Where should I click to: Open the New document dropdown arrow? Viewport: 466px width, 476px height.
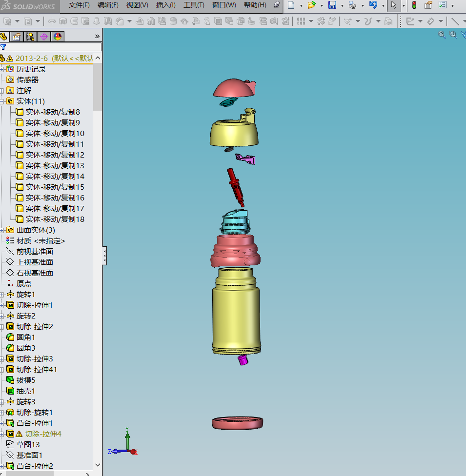301,5
